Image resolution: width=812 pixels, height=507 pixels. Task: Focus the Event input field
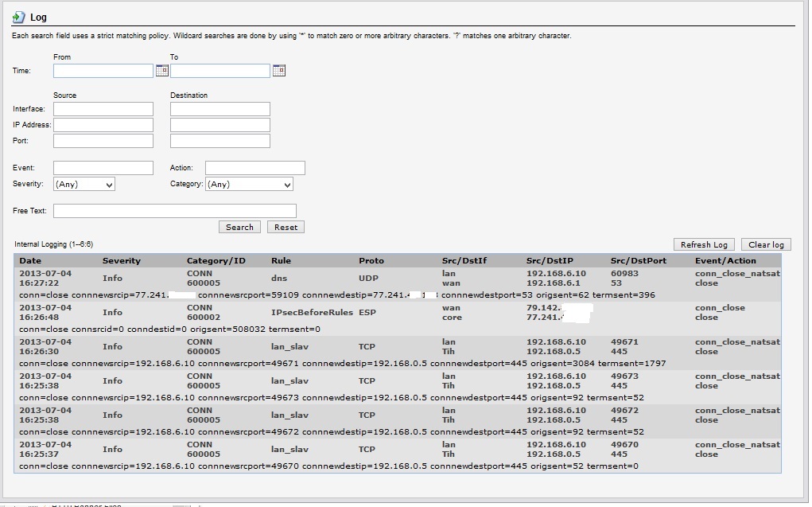103,168
